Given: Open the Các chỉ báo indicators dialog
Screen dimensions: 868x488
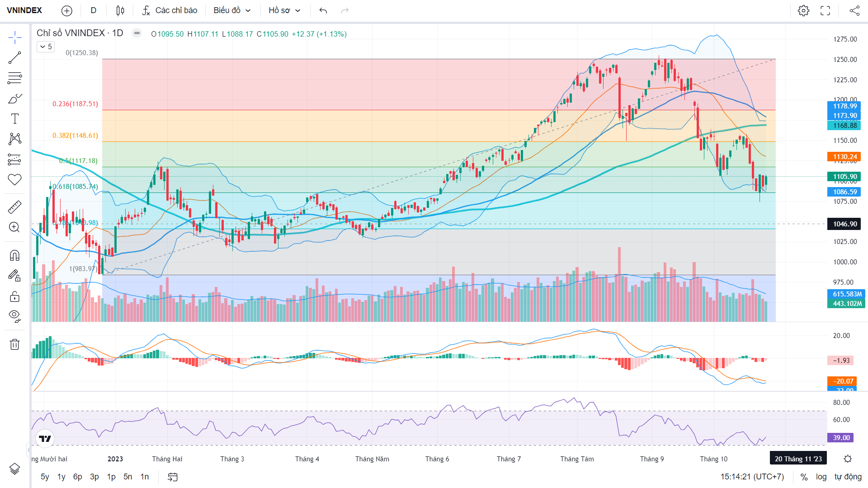Looking at the screenshot, I should [x=170, y=10].
